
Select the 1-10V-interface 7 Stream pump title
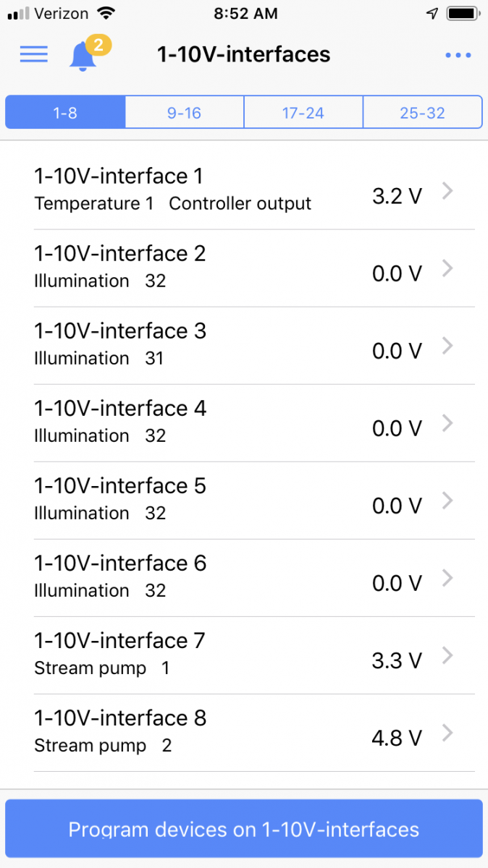tap(119, 641)
